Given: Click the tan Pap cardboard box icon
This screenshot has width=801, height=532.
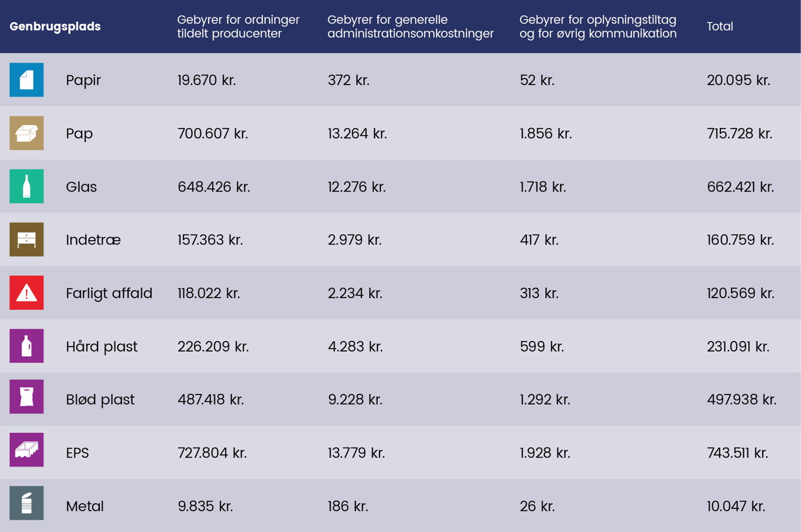Looking at the screenshot, I should point(27,133).
